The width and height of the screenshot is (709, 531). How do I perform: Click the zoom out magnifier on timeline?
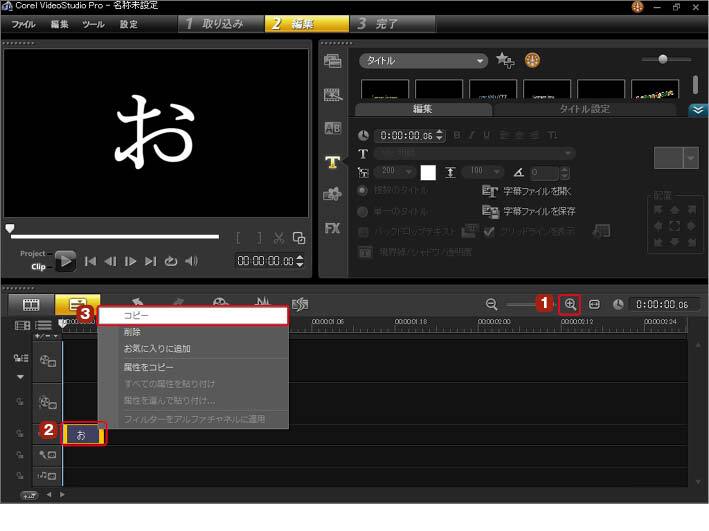[x=492, y=304]
